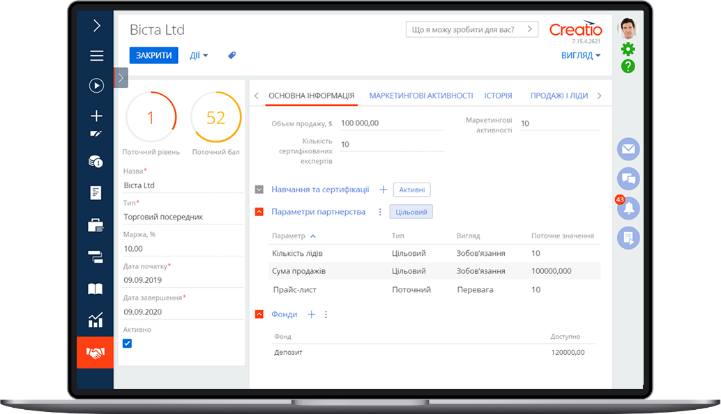Click the Дата завершення field
This screenshot has height=414, width=721.
click(183, 311)
